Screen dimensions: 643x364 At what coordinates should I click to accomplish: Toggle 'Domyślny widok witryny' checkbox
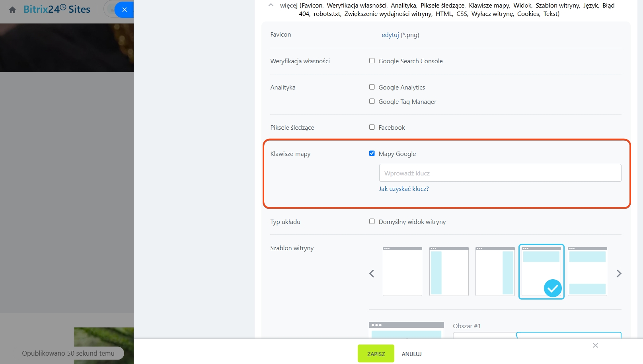[x=372, y=222]
